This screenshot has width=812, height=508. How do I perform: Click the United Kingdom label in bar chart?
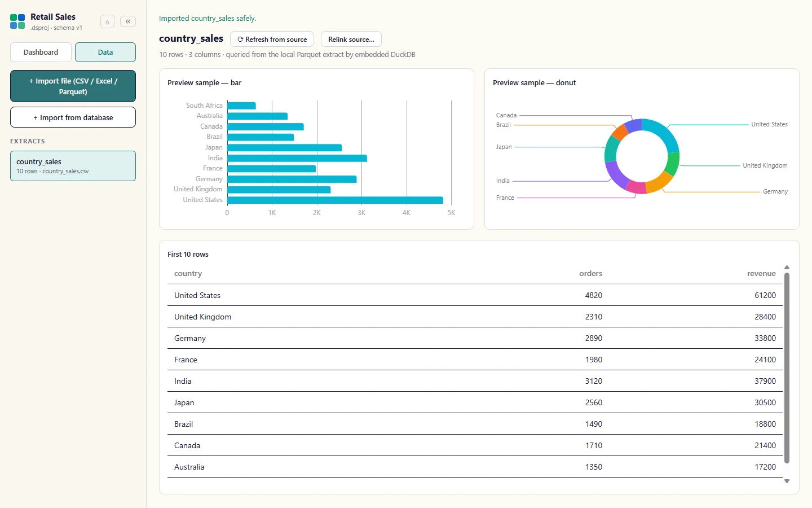click(198, 189)
